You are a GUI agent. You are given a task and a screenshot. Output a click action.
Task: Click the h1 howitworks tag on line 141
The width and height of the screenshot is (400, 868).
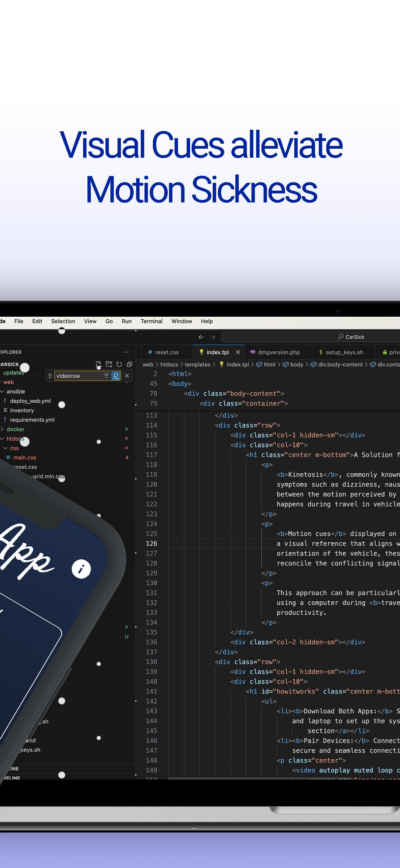point(322,691)
